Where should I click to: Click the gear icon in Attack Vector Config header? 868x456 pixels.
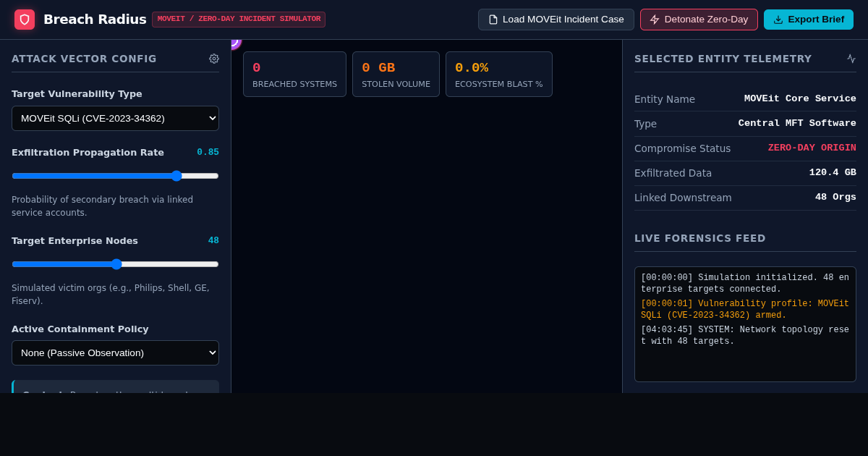click(214, 59)
